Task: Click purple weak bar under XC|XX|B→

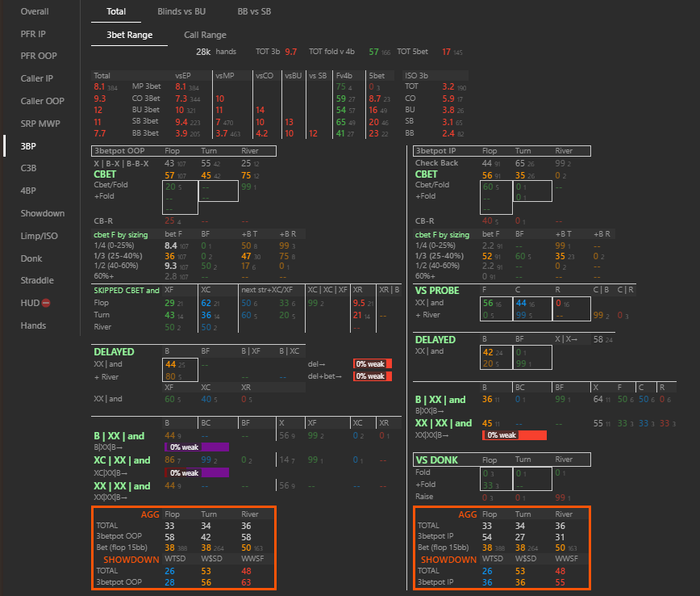Action: click(x=197, y=473)
